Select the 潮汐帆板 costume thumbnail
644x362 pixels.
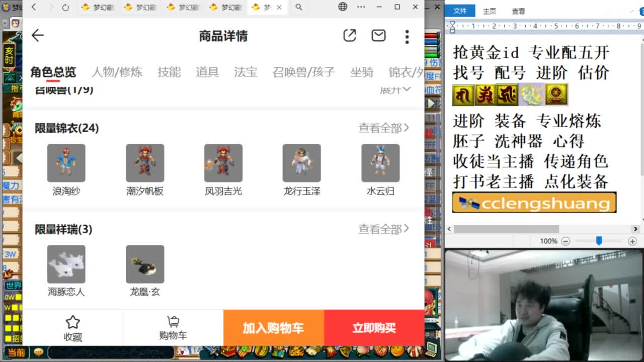coord(145,163)
